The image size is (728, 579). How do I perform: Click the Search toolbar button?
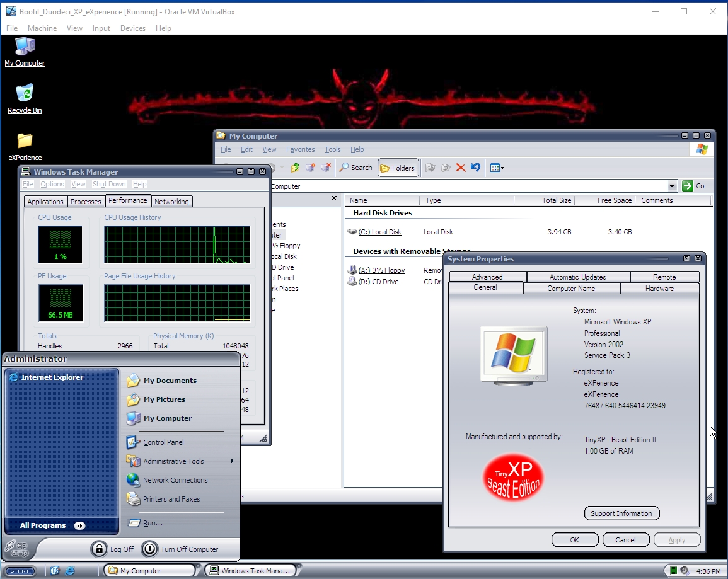click(355, 168)
